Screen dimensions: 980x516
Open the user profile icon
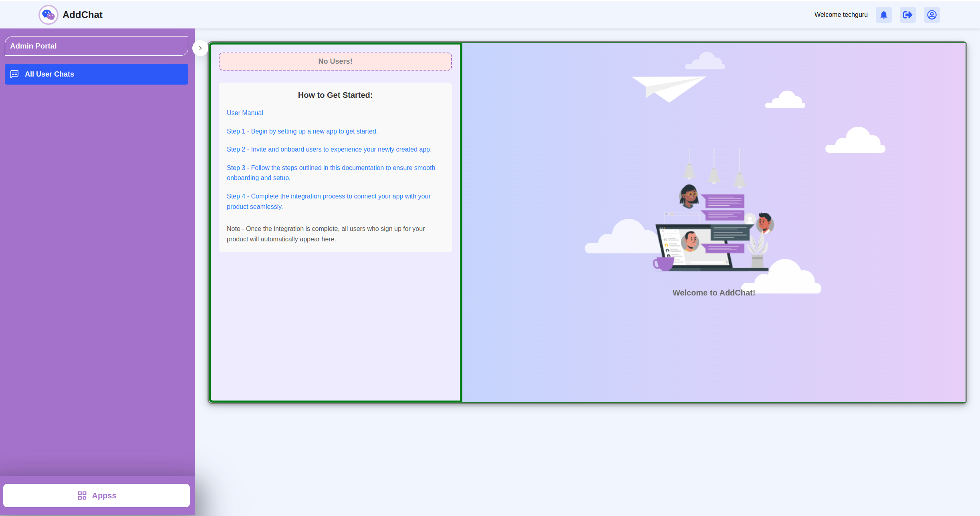(x=932, y=15)
